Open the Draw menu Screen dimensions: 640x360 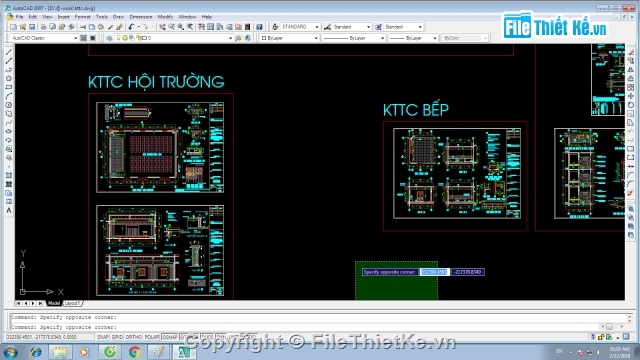118,17
